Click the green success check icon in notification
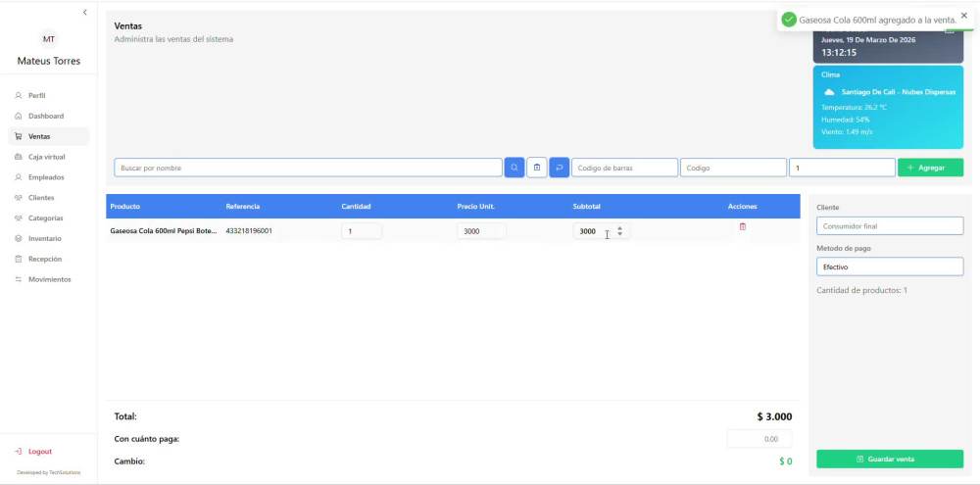 click(789, 20)
